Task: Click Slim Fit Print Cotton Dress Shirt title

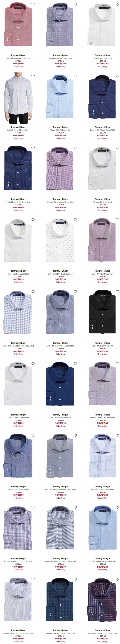Action: coord(60,274)
